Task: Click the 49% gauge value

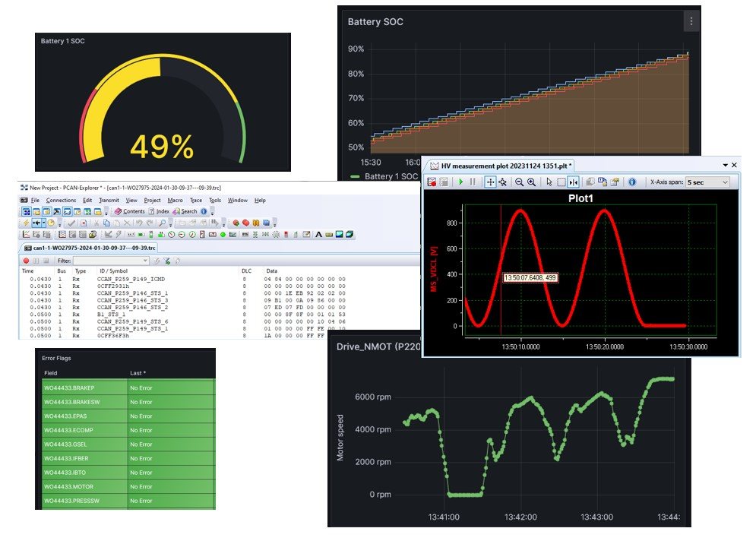Action: point(162,146)
